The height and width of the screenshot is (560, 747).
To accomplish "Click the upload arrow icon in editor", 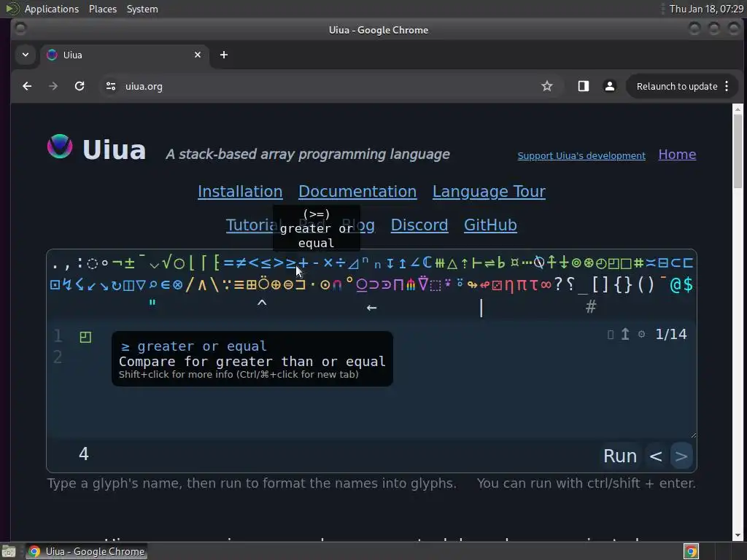I will click(x=625, y=334).
